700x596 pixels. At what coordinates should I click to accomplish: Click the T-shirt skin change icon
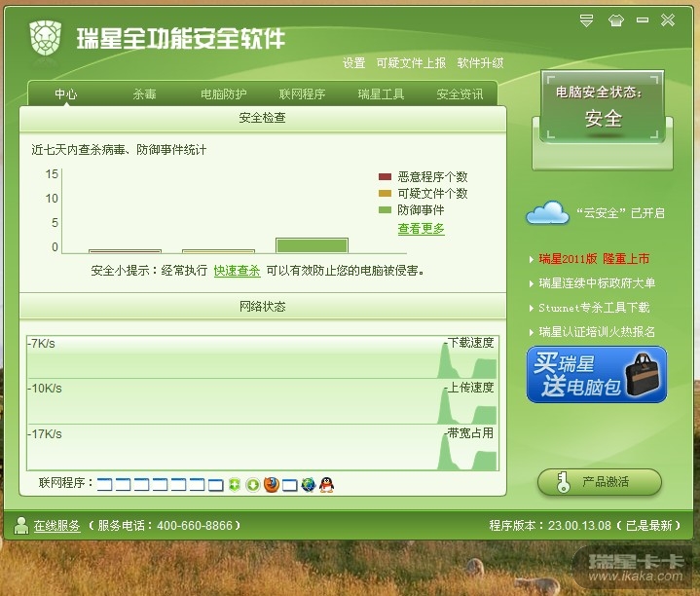click(x=615, y=20)
